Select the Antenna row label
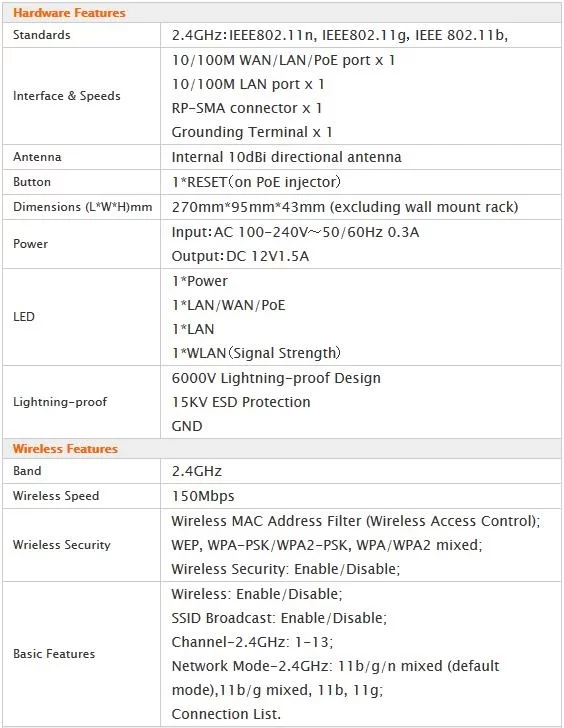Viewport: 564px width, 728px height. [37, 157]
